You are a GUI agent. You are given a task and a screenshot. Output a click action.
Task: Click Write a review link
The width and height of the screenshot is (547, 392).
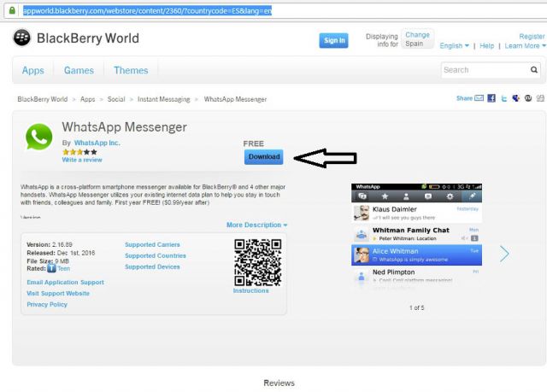[x=82, y=160]
